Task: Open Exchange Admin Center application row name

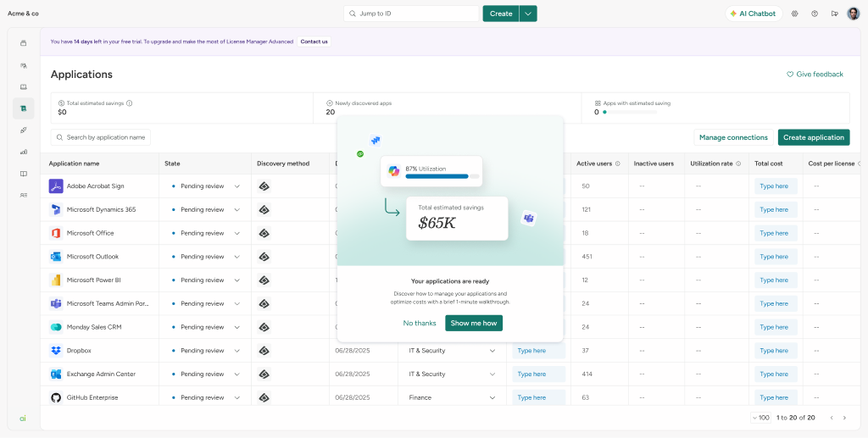Action: pos(100,374)
